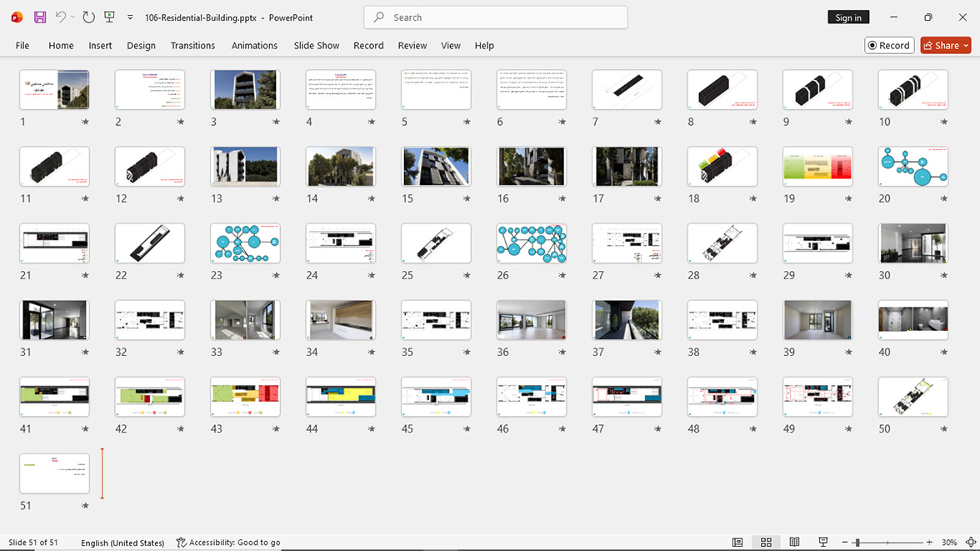Open Reading View from status bar
Image resolution: width=980 pixels, height=551 pixels.
pyautogui.click(x=794, y=542)
